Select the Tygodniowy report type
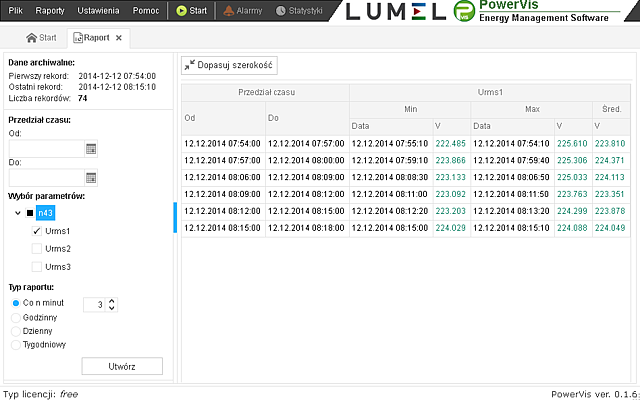 tap(16, 345)
